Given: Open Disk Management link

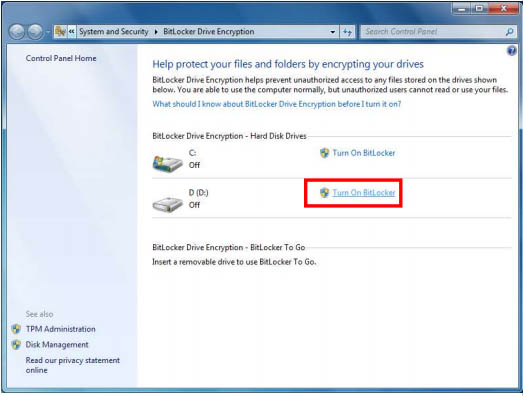Looking at the screenshot, I should point(57,345).
